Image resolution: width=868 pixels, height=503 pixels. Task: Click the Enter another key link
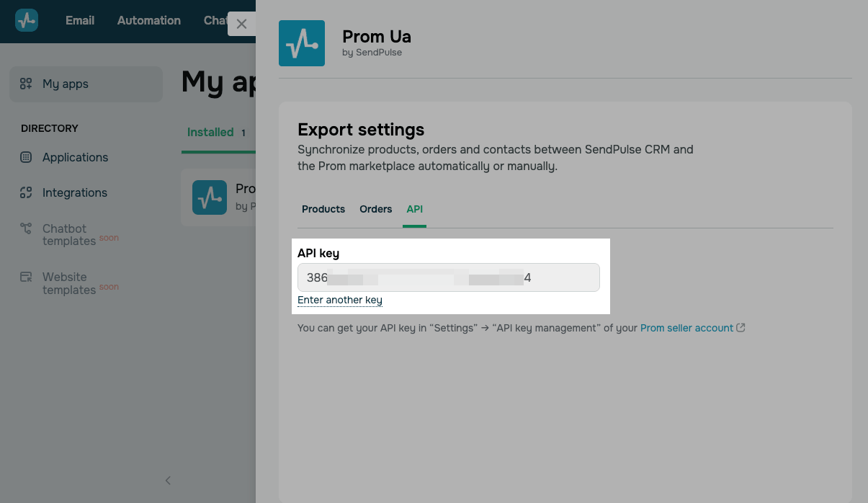[x=339, y=300]
